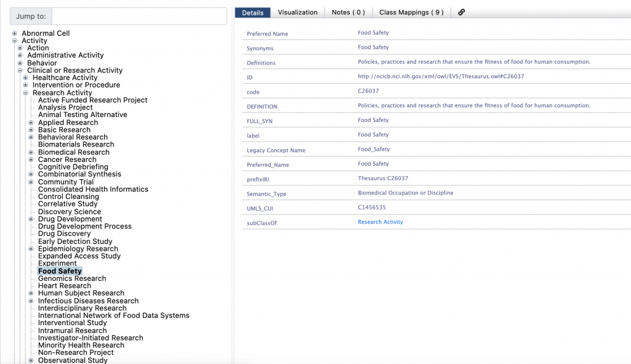Screen dimensions: 631x364
Task: Collapse the Clinical or Research Activity node
Action: pyautogui.click(x=20, y=70)
